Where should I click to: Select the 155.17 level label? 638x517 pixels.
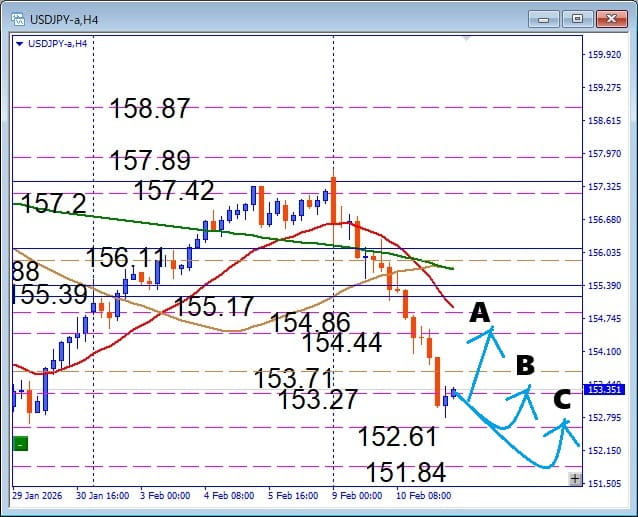214,306
